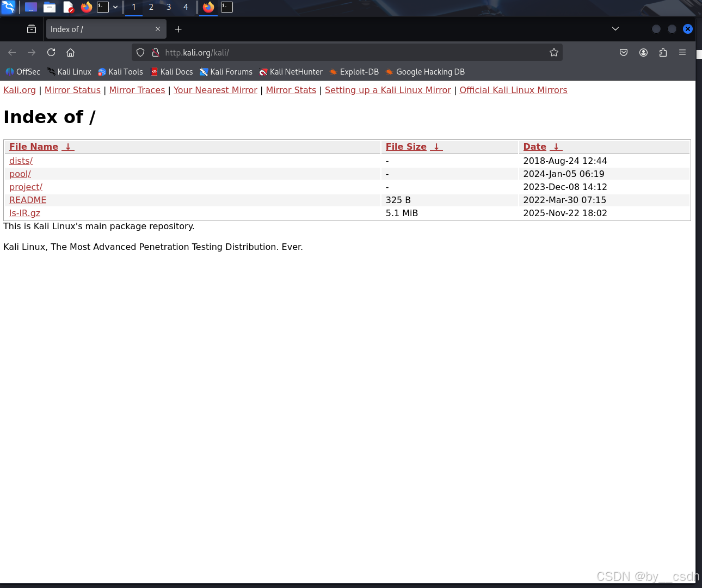Bookmark this page with the star

554,52
